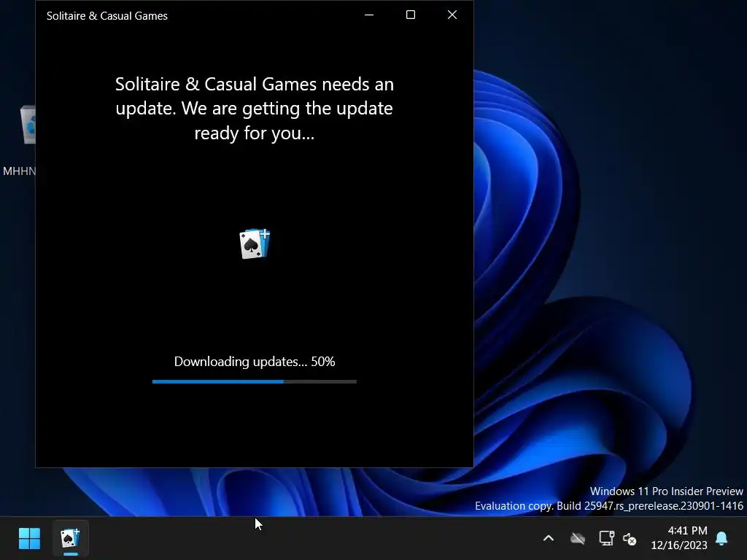Close the Solitaire & Casual Games window
747x560 pixels.
pos(452,15)
